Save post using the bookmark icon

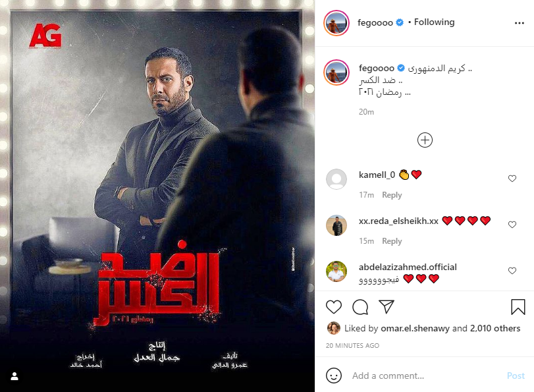[x=518, y=307]
